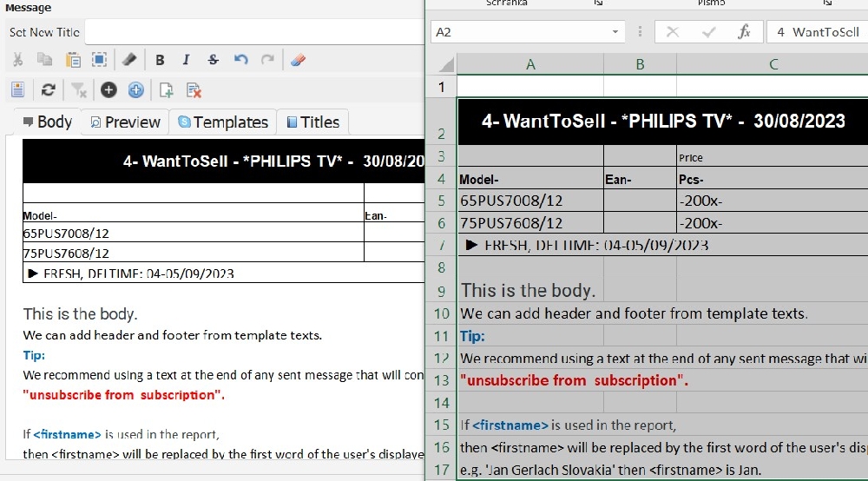The image size is (868, 481).
Task: Click Excel merged title cell WantToSell PHILIPS TV
Action: click(663, 122)
